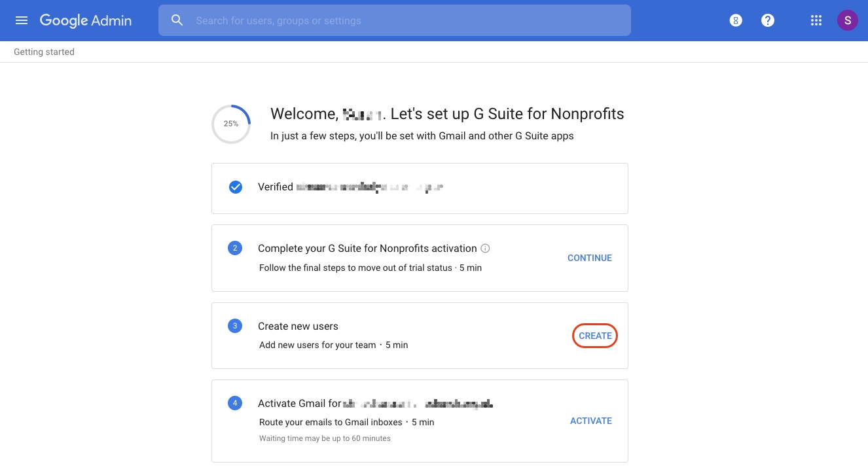Image resolution: width=868 pixels, height=475 pixels.
Task: Click the 25% progress circle
Action: pyautogui.click(x=231, y=124)
